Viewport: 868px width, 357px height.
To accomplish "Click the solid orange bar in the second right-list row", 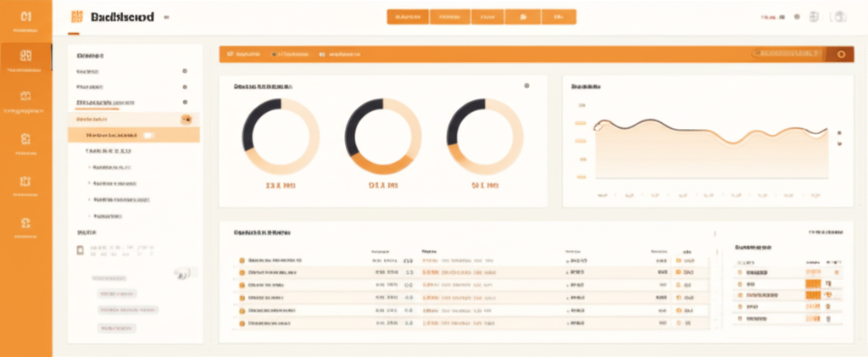I will (x=813, y=283).
